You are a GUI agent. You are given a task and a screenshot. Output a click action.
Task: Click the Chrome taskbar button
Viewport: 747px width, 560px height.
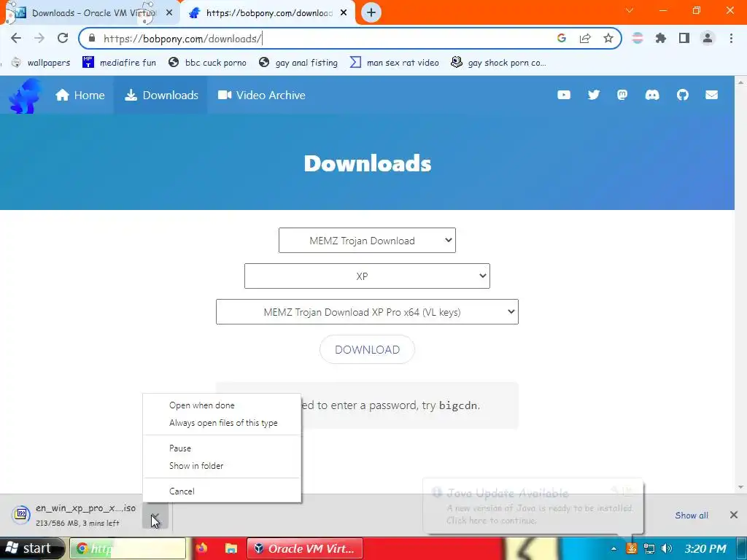128,548
